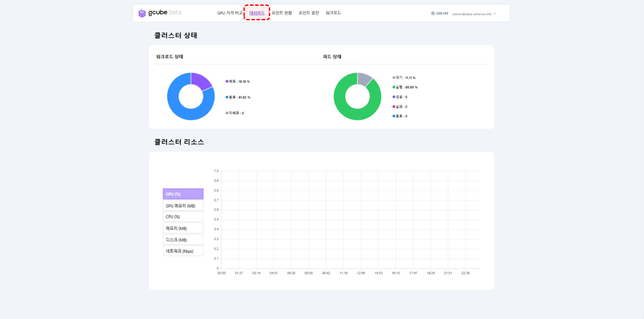Click the 268,109 points balance
644x319 pixels.
tap(442, 14)
